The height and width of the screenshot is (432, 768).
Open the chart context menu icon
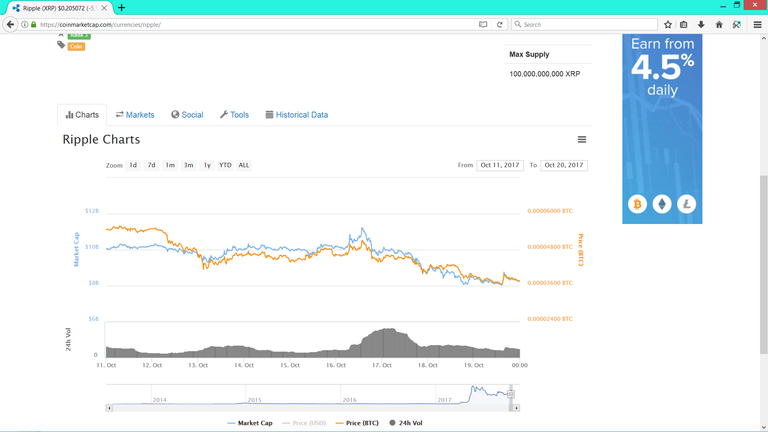(582, 140)
